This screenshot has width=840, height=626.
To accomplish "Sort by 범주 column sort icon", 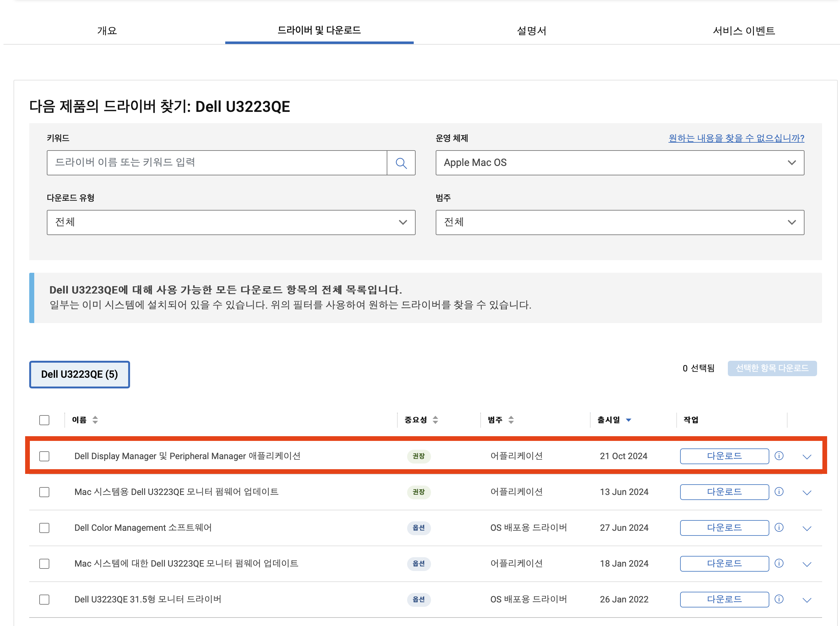I will (x=511, y=420).
